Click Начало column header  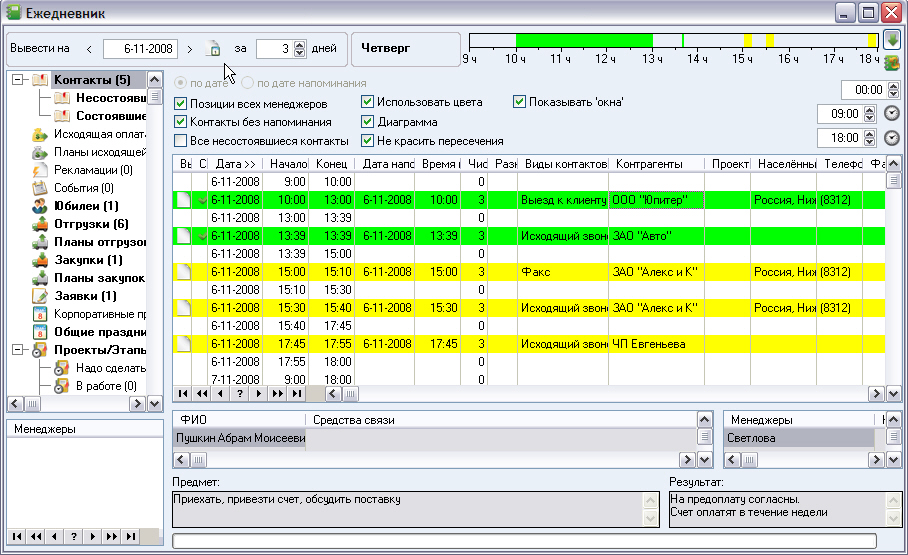(x=285, y=164)
